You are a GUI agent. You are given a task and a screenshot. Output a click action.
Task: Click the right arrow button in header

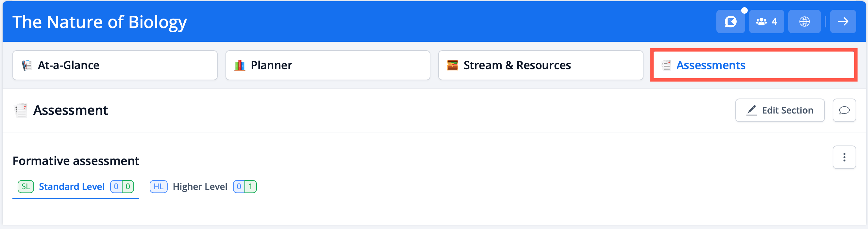click(x=843, y=22)
